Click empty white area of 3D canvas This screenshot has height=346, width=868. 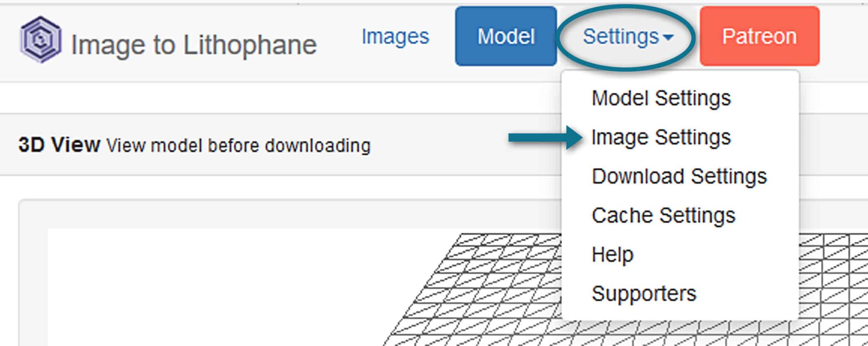tap(207, 290)
